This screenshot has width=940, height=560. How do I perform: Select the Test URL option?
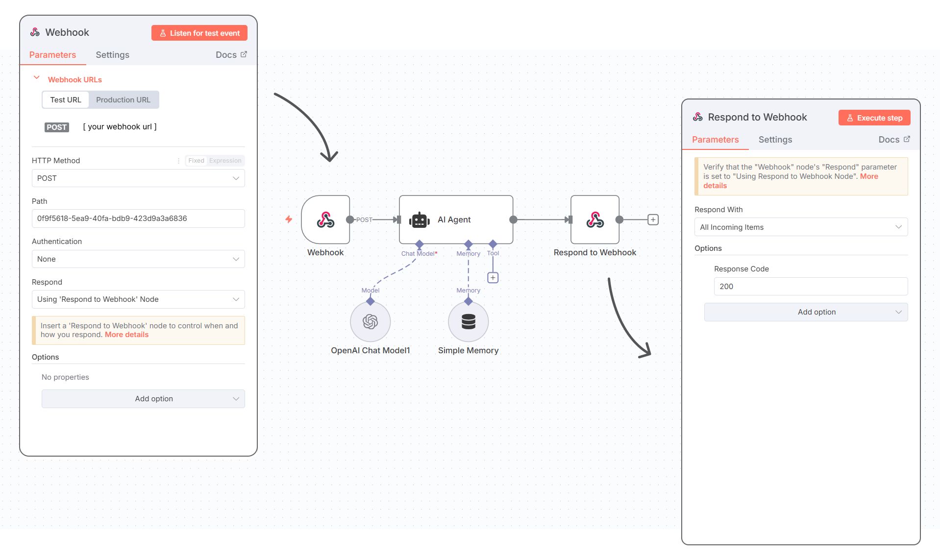click(66, 100)
